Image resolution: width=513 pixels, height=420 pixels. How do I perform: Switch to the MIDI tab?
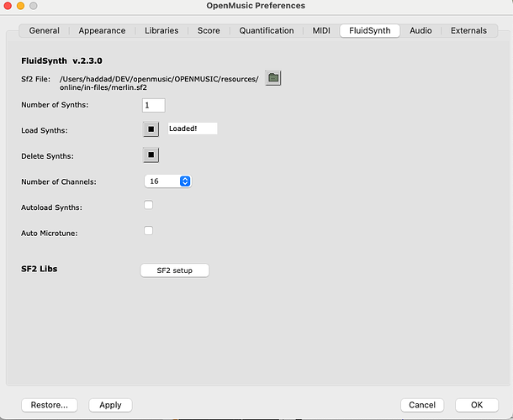[x=321, y=31]
